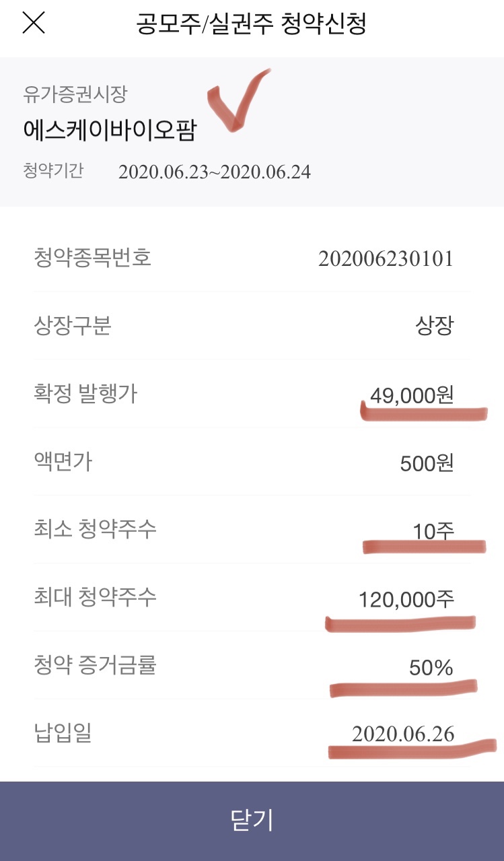
Task: Click the 납입일 2020.06.26 date
Action: (x=403, y=734)
